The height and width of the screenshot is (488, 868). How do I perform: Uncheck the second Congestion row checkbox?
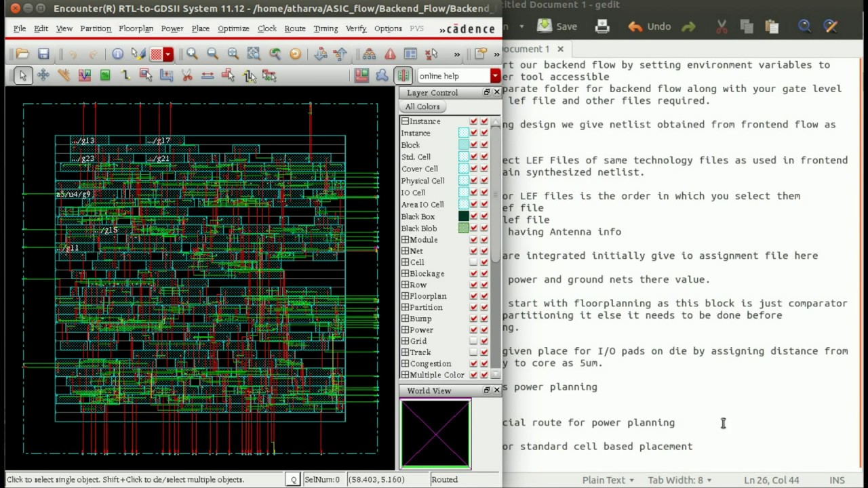coord(484,364)
